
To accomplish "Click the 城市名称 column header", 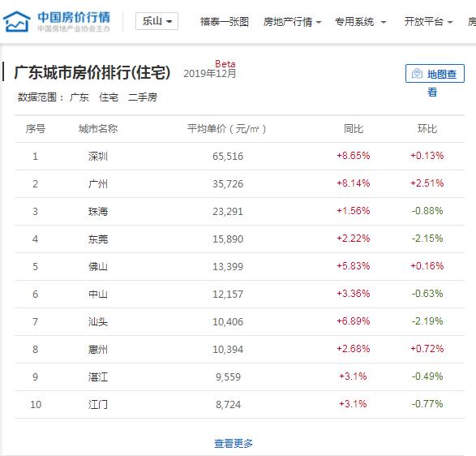I will (x=98, y=129).
